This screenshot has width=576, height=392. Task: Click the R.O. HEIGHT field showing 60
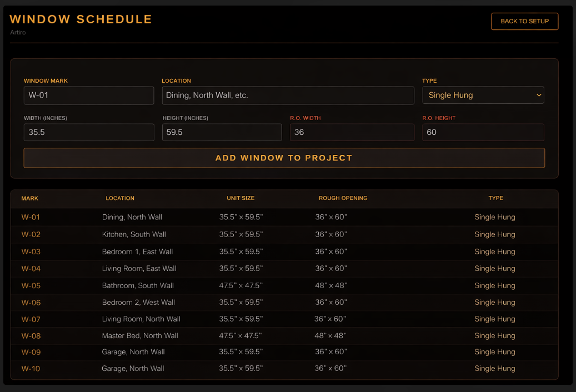[483, 132]
